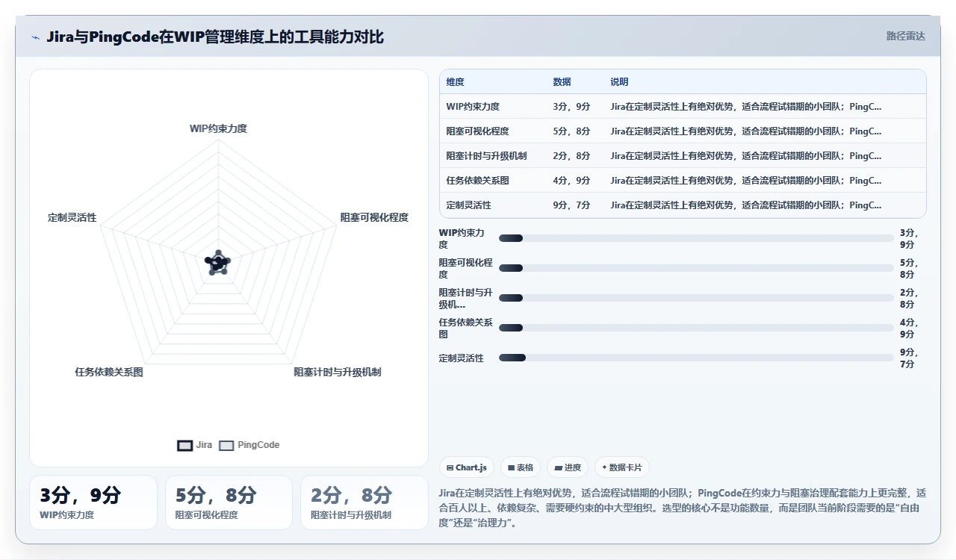
Task: Click the progress bar for 定制灵活性
Action: pyautogui.click(x=696, y=358)
